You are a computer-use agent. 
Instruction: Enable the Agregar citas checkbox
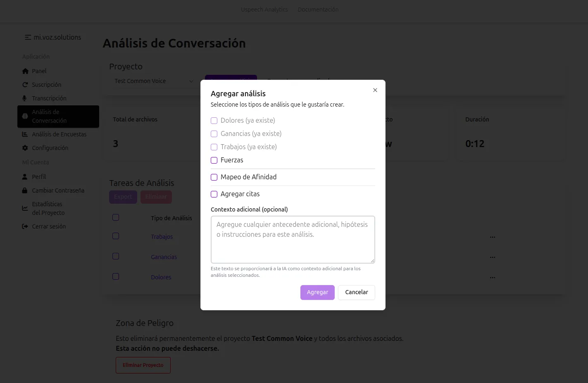(214, 194)
